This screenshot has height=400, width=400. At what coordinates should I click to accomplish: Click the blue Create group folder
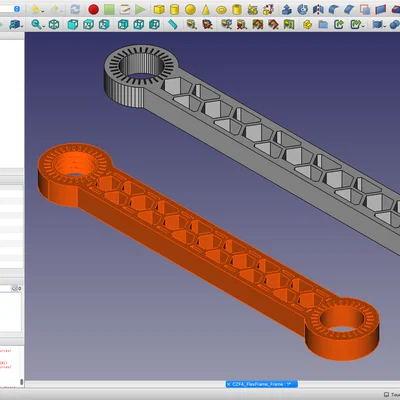point(323,24)
